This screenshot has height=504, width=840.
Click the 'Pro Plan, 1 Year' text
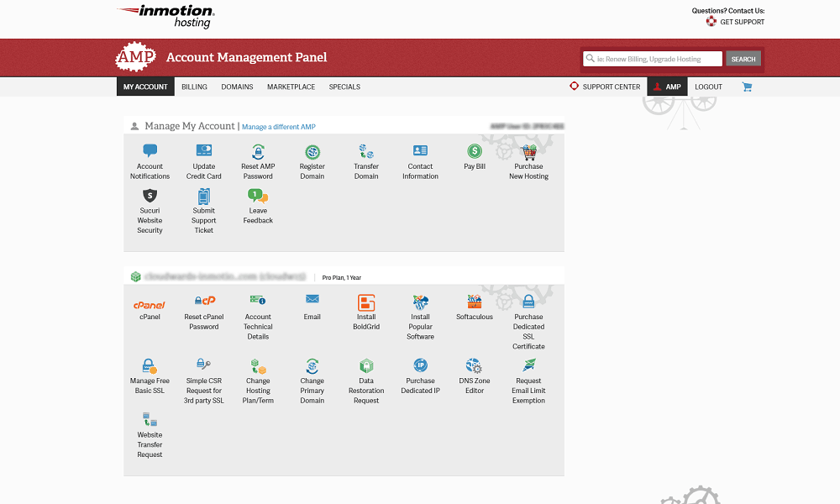click(342, 277)
